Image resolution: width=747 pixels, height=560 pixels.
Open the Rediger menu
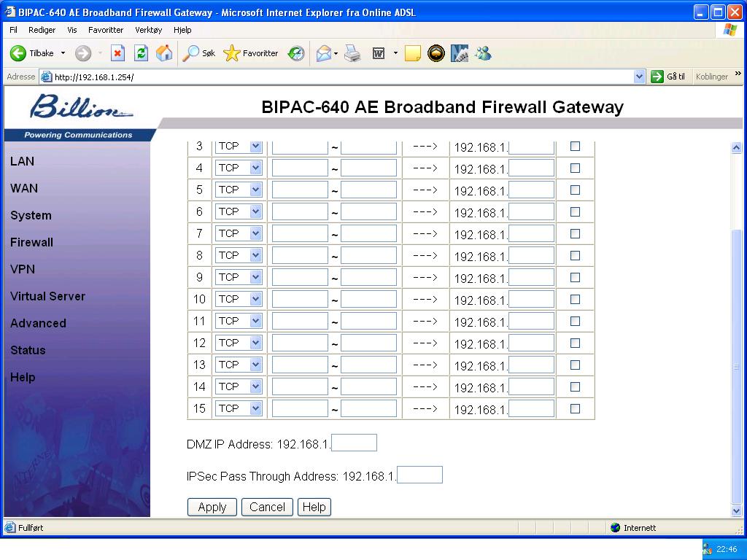pos(42,30)
